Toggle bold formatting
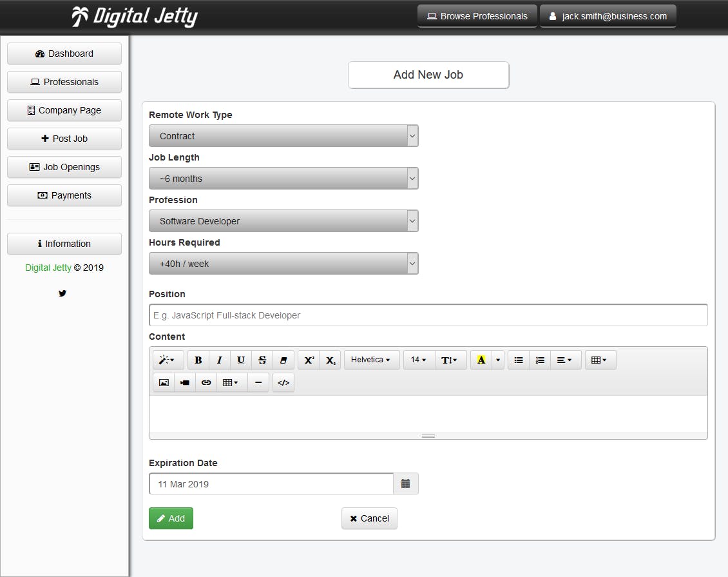Viewport: 728px width, 577px height. click(x=198, y=360)
